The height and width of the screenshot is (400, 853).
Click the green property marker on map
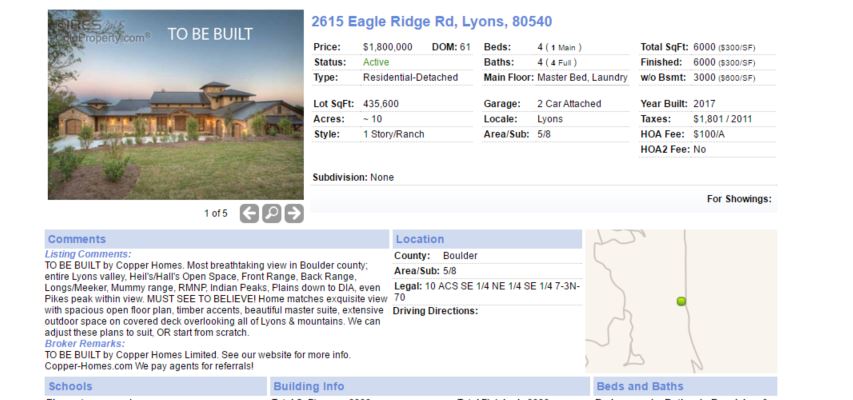(x=682, y=301)
